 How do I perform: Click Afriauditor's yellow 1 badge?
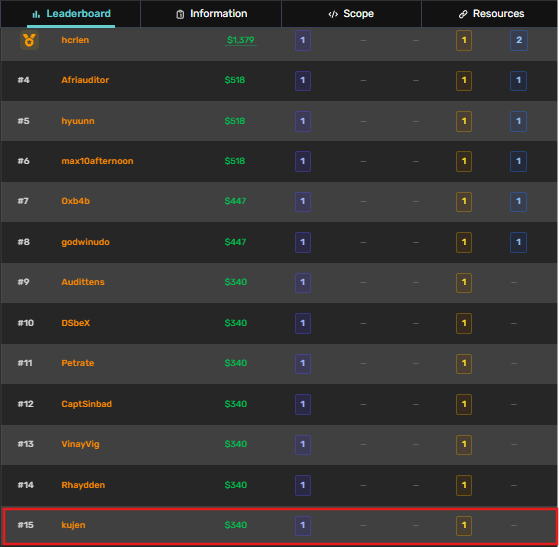click(464, 81)
